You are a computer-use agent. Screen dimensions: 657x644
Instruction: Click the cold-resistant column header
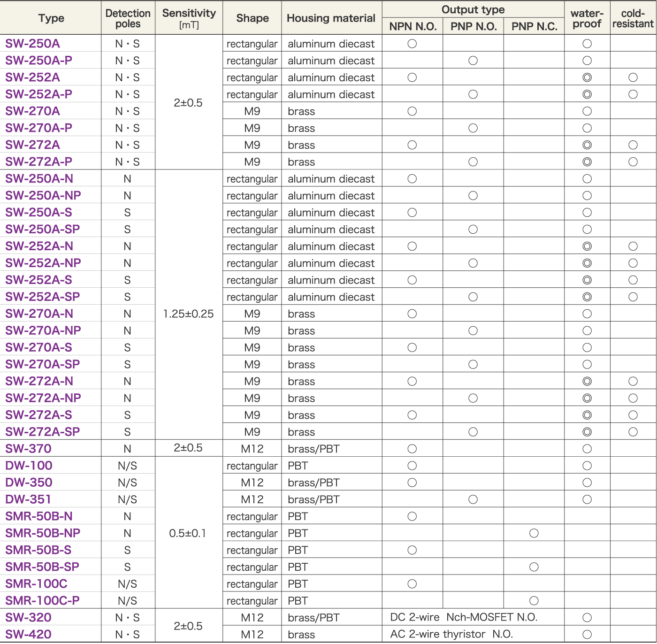pyautogui.click(x=633, y=18)
